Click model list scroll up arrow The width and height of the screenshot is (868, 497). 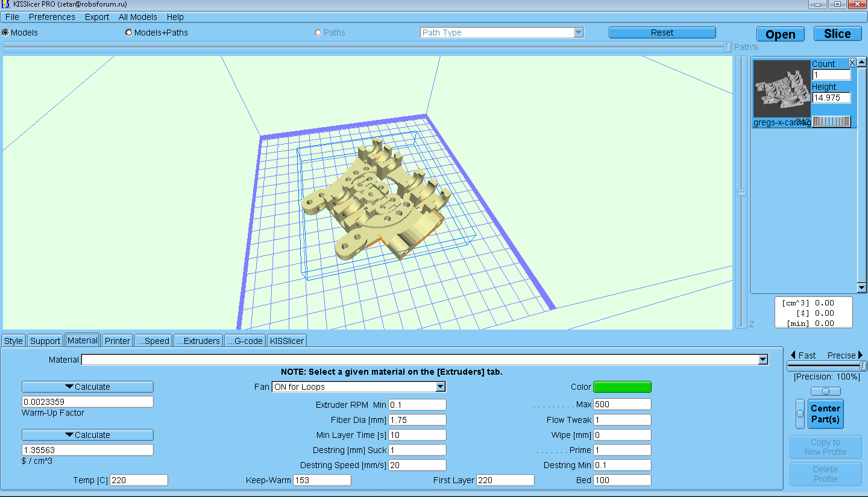tap(862, 63)
